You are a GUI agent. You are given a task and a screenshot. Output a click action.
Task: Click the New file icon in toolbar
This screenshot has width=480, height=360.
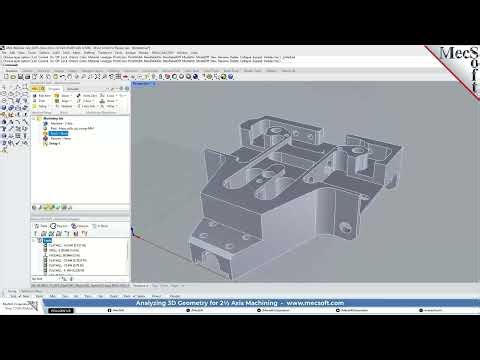(x=6, y=77)
